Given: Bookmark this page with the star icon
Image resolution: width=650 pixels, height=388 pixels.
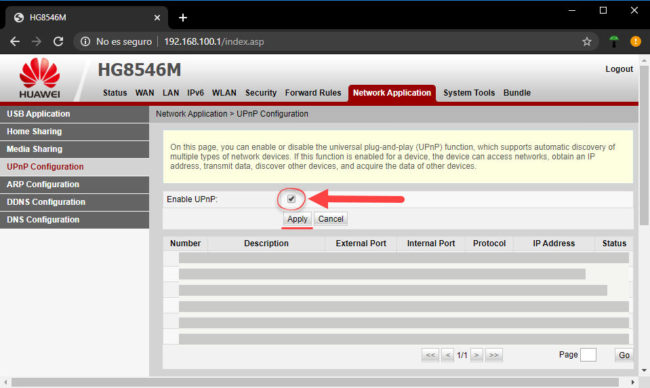Looking at the screenshot, I should pos(587,41).
